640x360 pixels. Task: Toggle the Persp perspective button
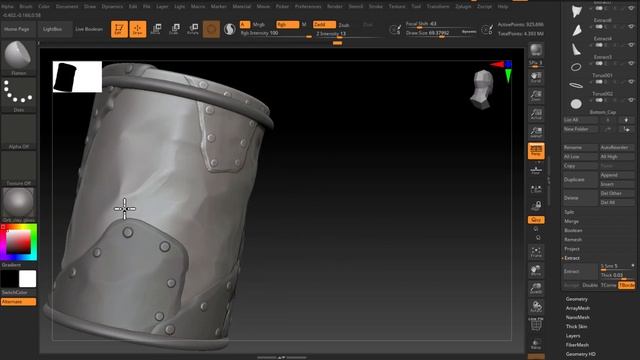(536, 151)
